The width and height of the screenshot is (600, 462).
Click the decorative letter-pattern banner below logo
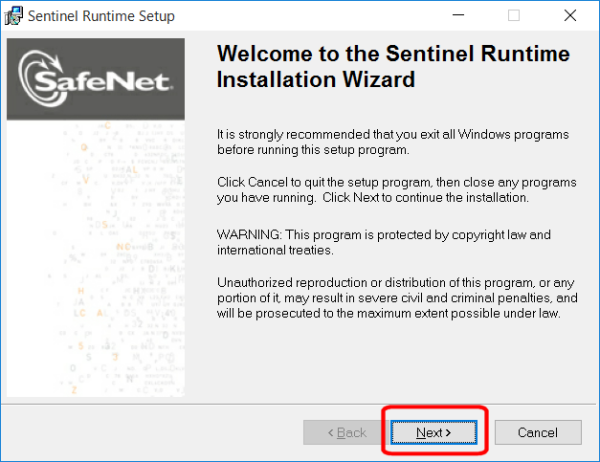96,258
